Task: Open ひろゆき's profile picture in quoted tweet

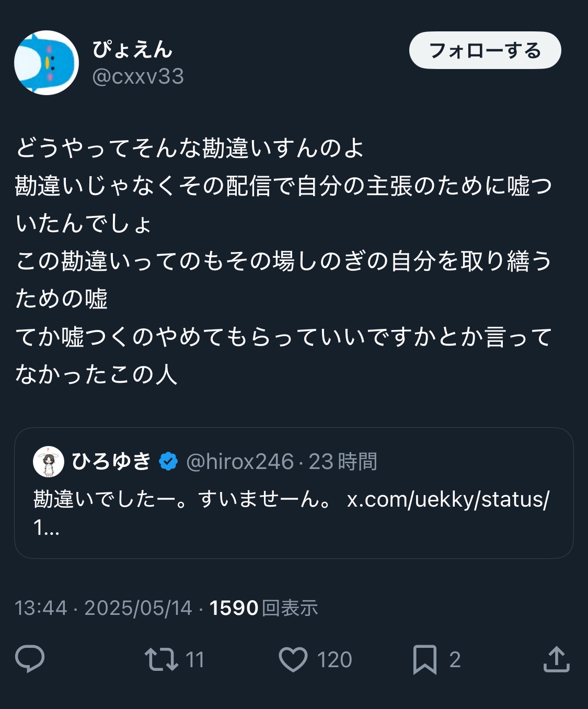Action: click(x=48, y=462)
